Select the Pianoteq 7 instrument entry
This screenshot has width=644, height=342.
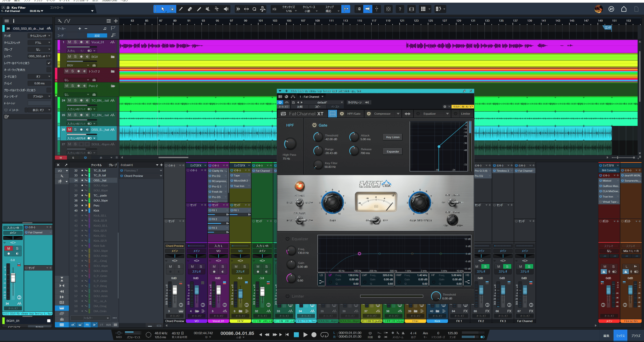141,170
